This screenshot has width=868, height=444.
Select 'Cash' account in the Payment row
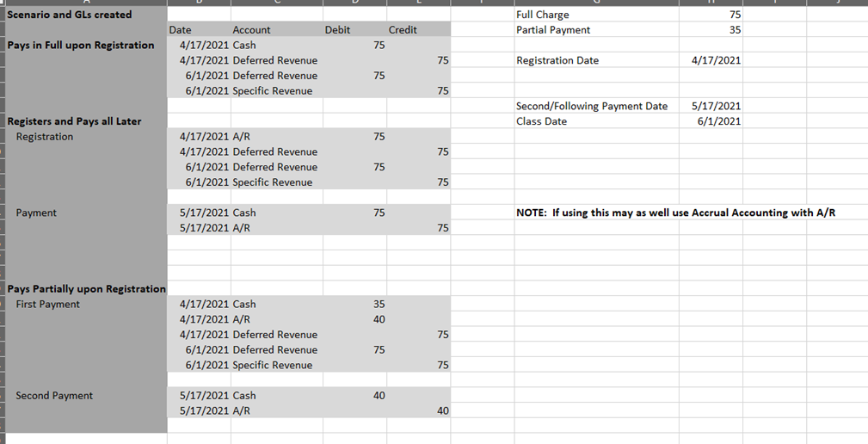point(277,213)
